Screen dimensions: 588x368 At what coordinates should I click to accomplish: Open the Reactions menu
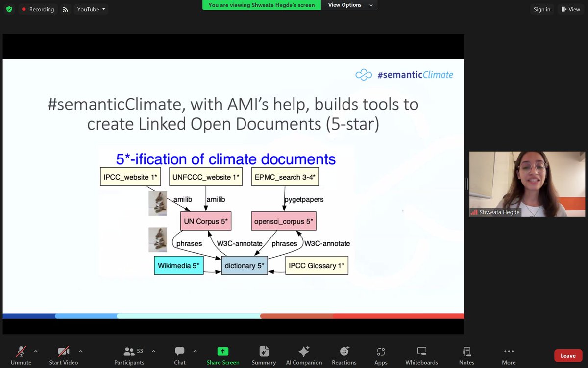coord(344,356)
